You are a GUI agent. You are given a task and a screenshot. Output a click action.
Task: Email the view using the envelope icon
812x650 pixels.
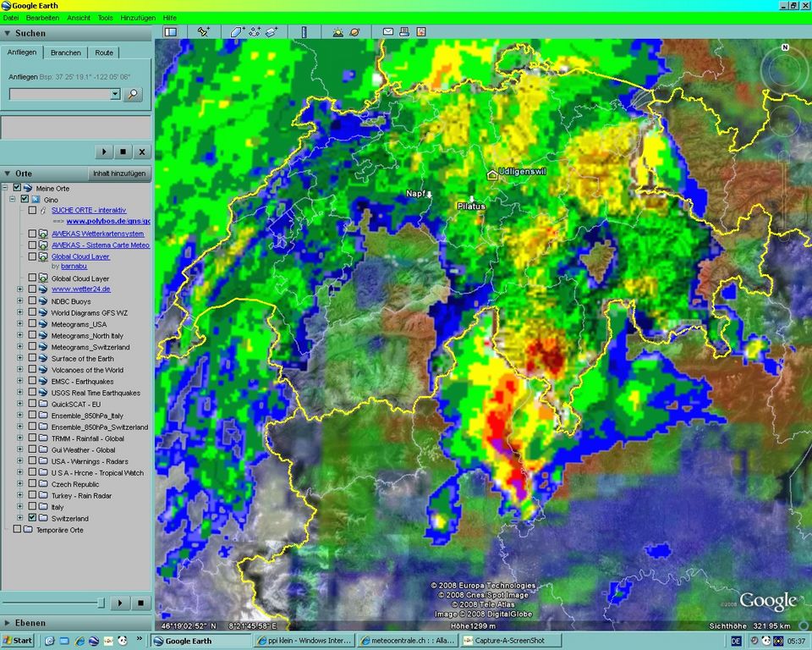[x=388, y=32]
